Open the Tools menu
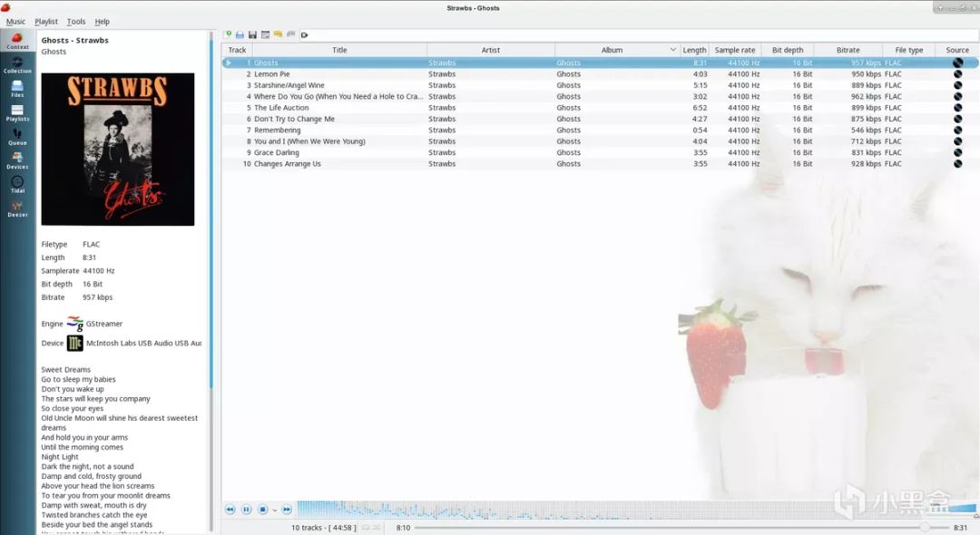This screenshot has height=535, width=980. pyautogui.click(x=76, y=21)
